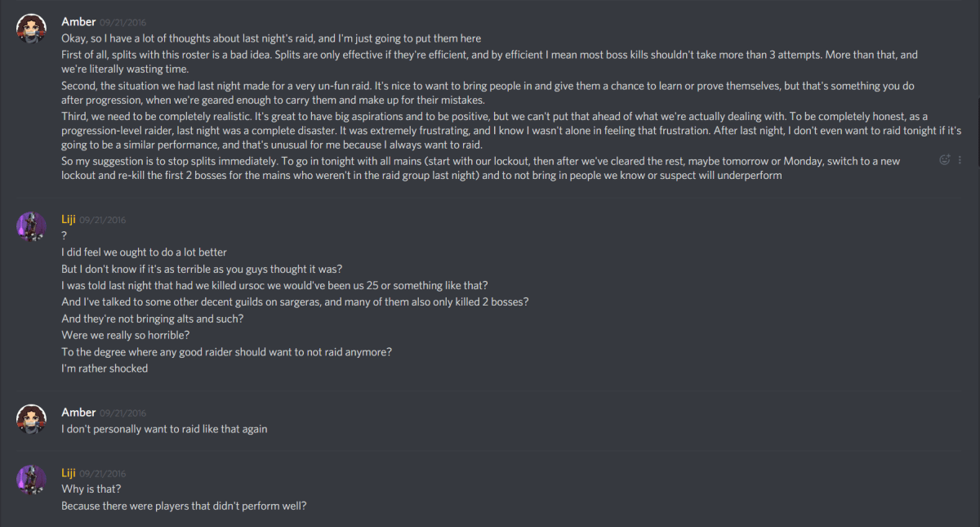
Task: Click Amber's line 'I don't personally want to raid'
Action: 163,428
